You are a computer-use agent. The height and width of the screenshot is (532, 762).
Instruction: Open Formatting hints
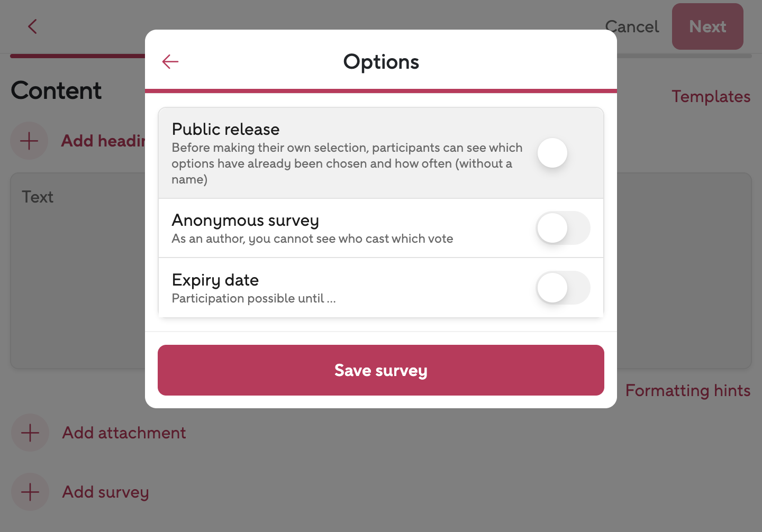[687, 390]
